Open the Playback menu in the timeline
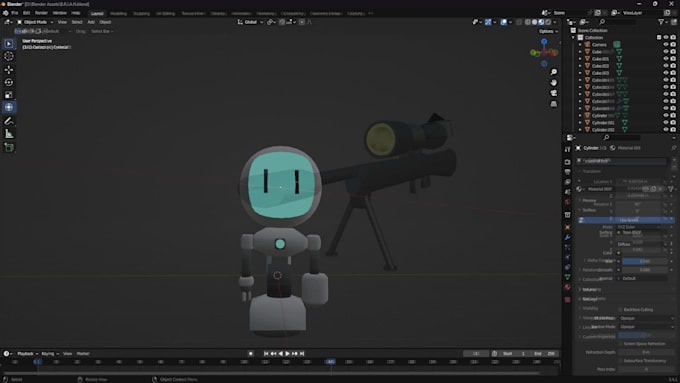This screenshot has width=680, height=383. 27,354
